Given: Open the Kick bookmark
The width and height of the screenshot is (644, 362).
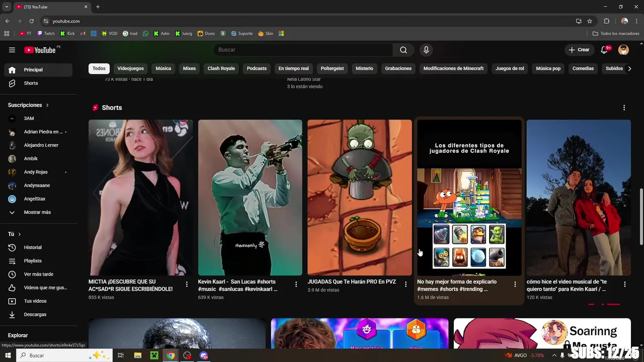Looking at the screenshot, I should coord(67,34).
